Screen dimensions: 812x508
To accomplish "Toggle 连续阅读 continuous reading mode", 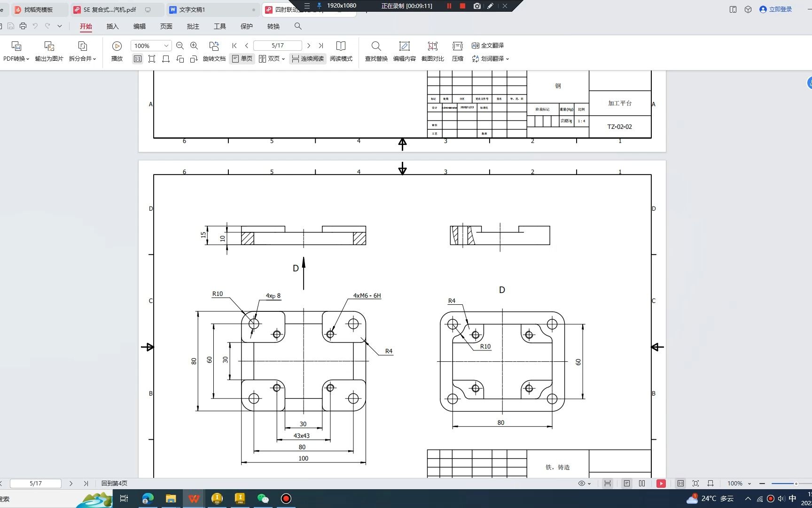I will [x=308, y=59].
